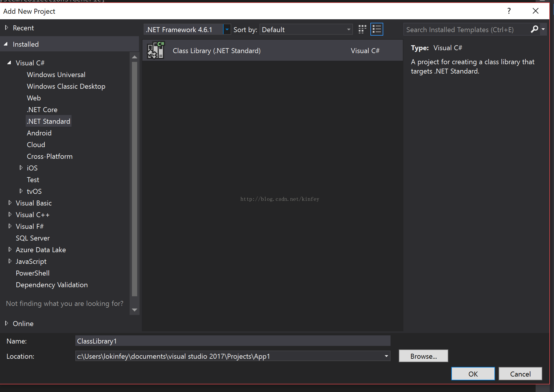Click the tree scrollbar down arrow
Image resolution: width=554 pixels, height=392 pixels.
(135, 310)
